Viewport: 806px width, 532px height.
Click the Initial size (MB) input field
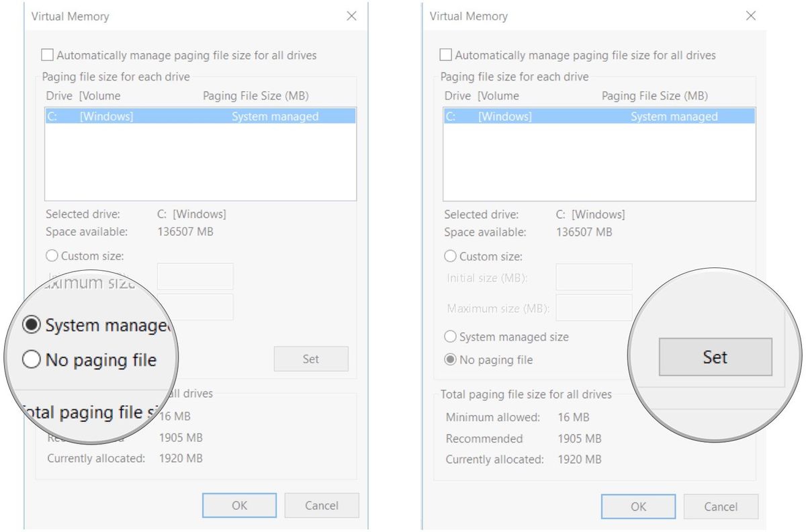pos(195,276)
